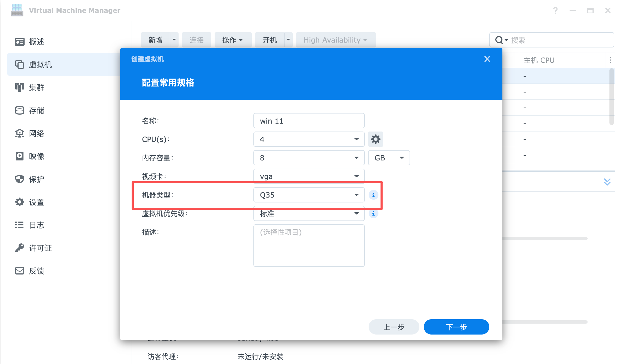Click the 名称 name input field

click(x=309, y=121)
